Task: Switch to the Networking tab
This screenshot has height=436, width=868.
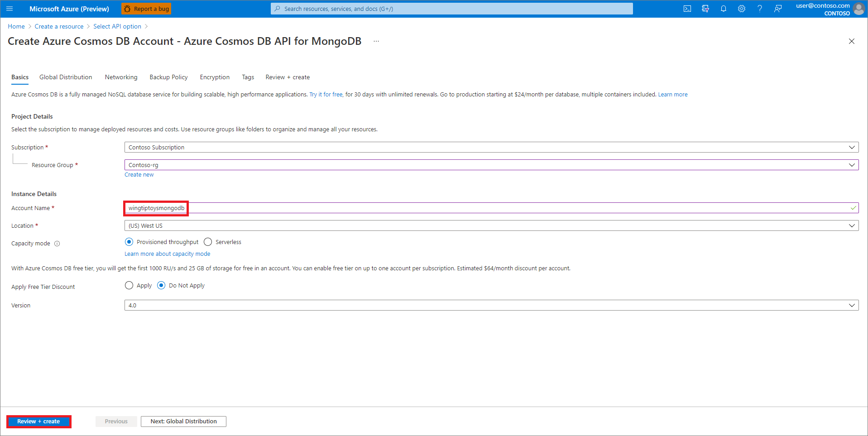Action: [x=121, y=77]
